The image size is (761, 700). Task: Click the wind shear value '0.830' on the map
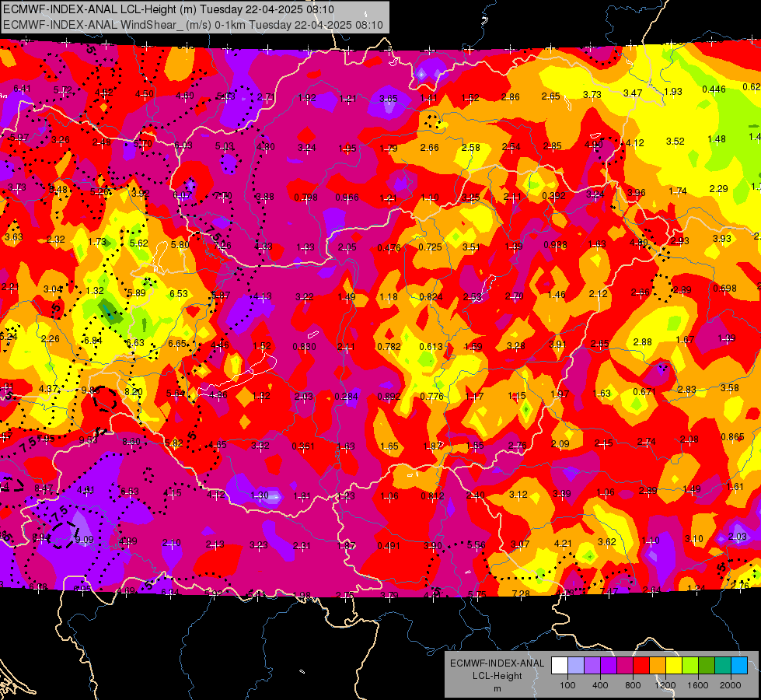pos(304,346)
